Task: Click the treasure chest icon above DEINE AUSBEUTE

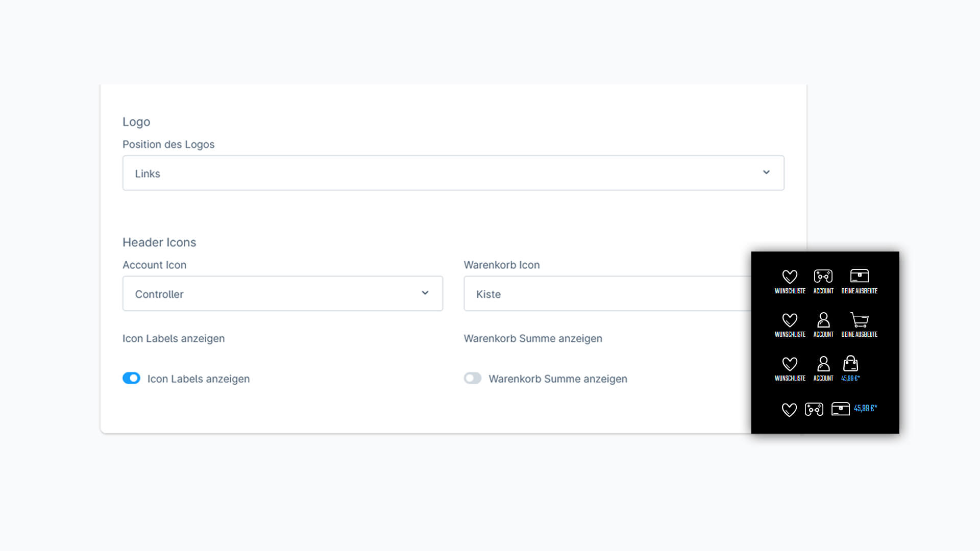Action: (860, 276)
